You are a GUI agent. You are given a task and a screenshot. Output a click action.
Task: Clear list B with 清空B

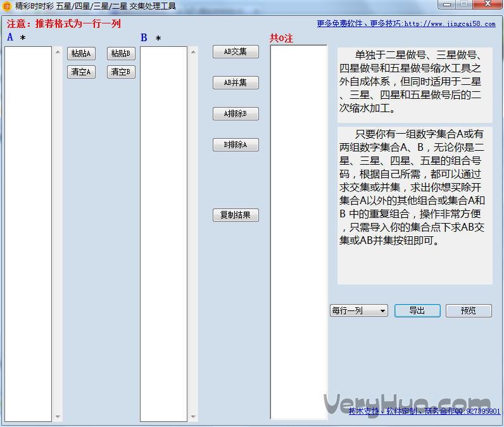click(121, 72)
